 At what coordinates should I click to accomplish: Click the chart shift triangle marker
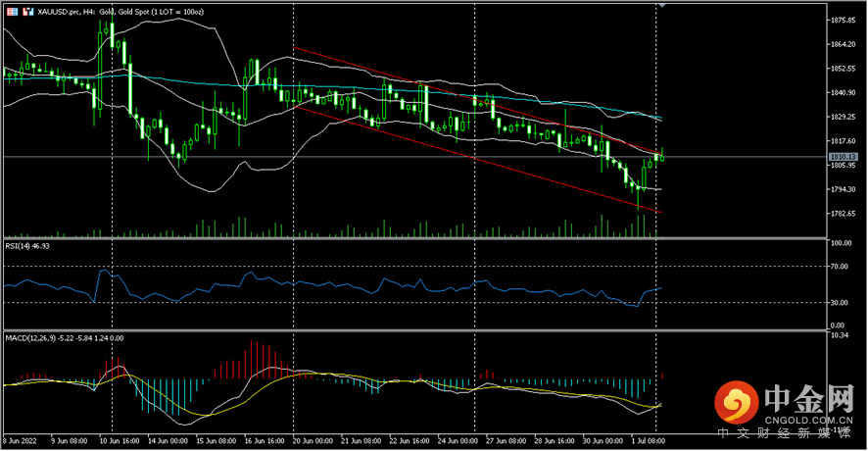661,5
